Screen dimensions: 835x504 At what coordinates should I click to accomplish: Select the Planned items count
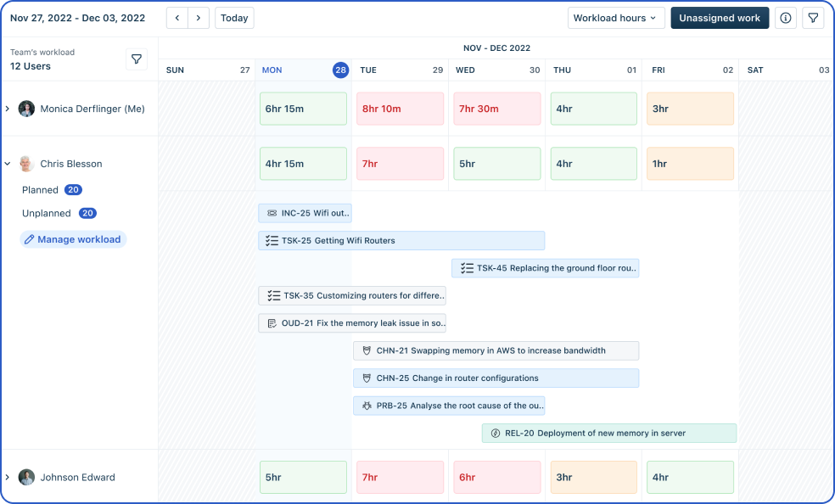pyautogui.click(x=73, y=190)
